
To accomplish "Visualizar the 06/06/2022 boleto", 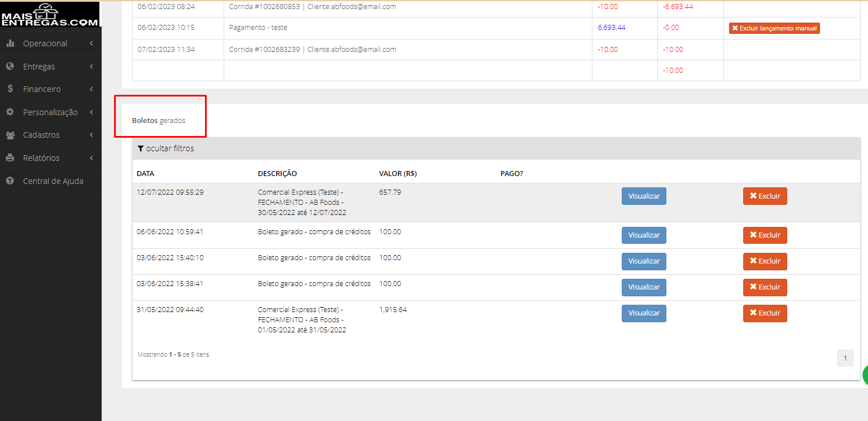I will point(644,235).
